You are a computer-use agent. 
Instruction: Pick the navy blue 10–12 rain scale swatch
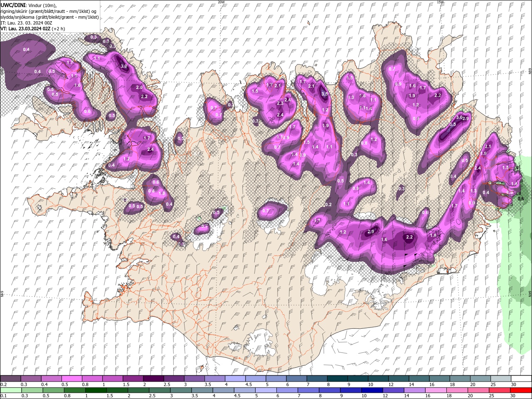click(x=372, y=390)
